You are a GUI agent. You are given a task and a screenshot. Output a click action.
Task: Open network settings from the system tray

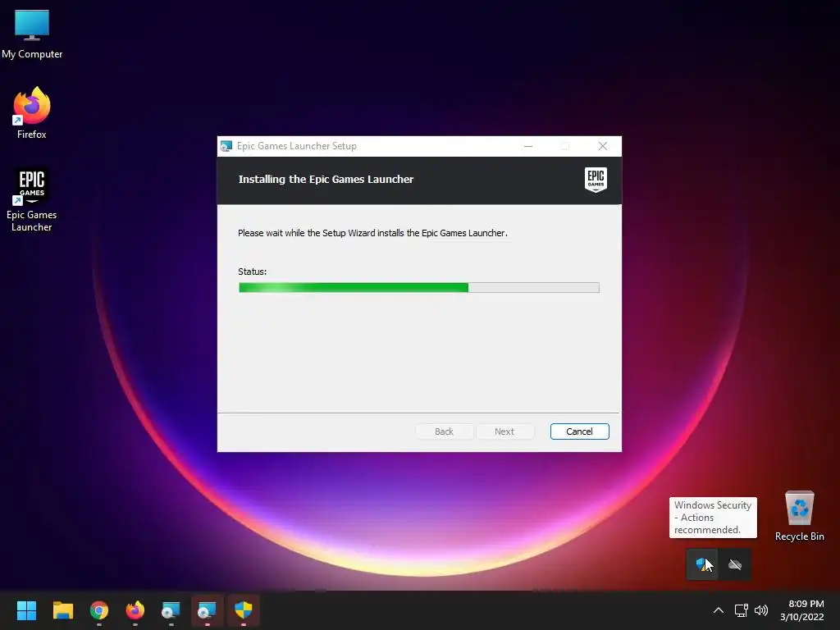pos(741,610)
